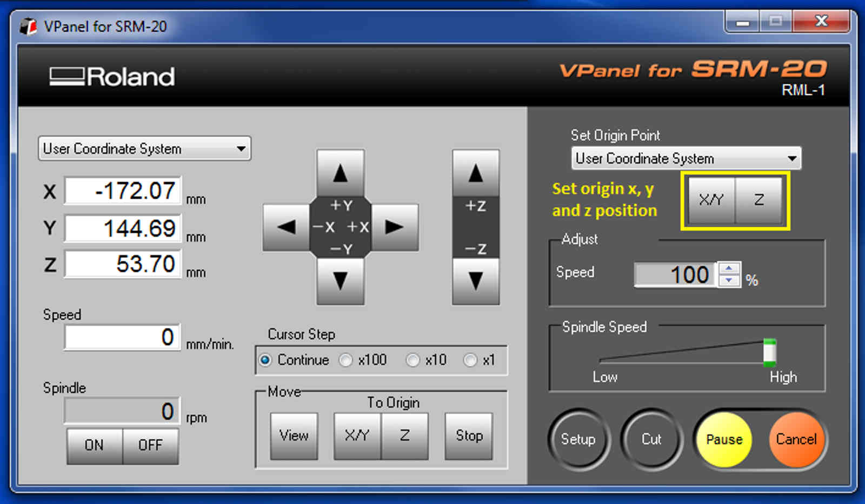Jog the head with the -X left arrow
The height and width of the screenshot is (504, 865).
point(286,227)
